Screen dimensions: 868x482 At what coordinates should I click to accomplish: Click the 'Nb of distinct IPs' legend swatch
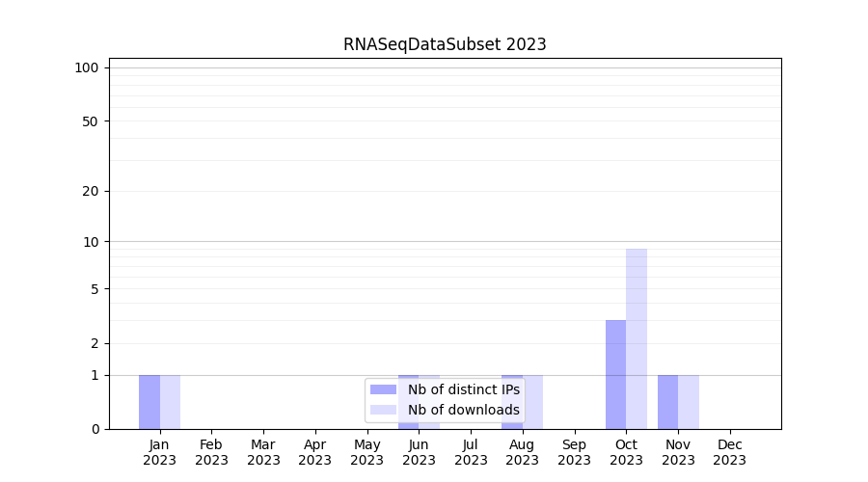383,389
